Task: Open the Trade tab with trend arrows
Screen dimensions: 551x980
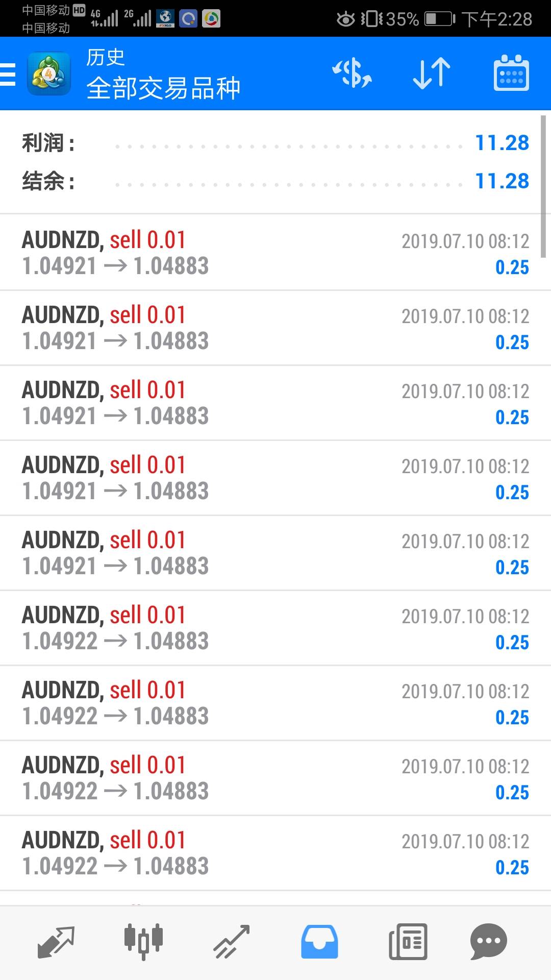Action: point(231,942)
